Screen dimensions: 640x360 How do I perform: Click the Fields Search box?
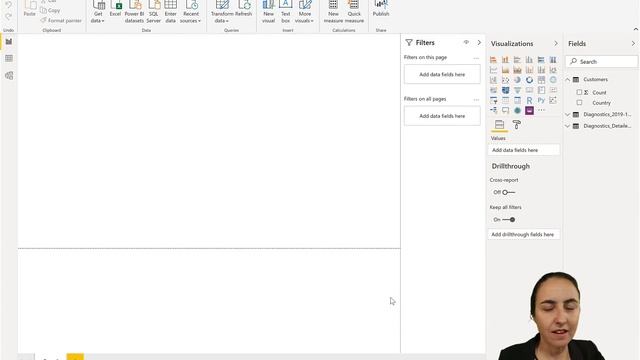[x=602, y=62]
